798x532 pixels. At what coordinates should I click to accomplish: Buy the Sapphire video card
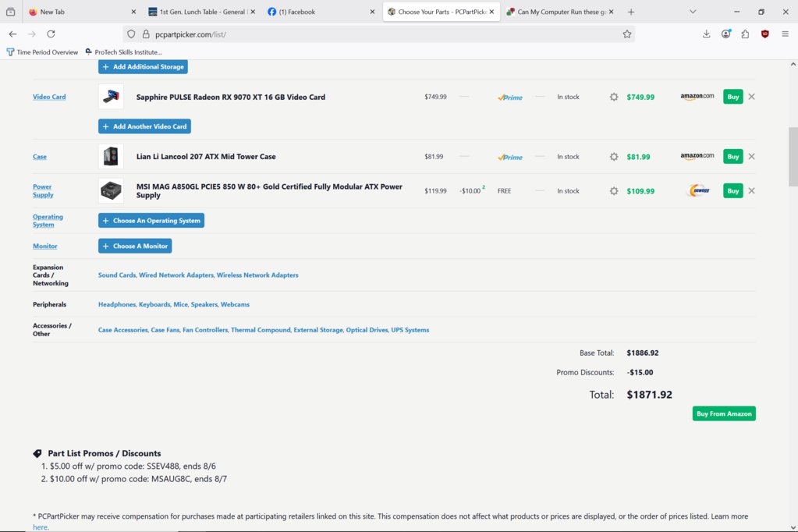pos(732,97)
